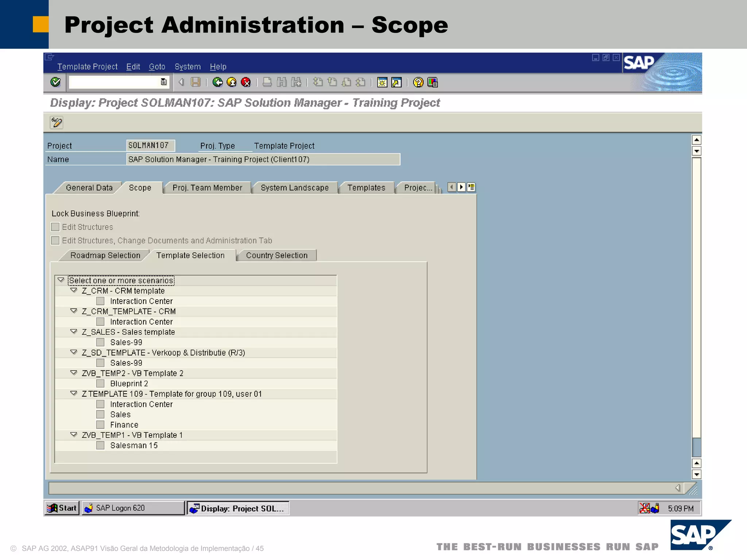Collapse the Z TEMPLATE 109 node
Viewport: 747px width, 560px height.
click(74, 393)
